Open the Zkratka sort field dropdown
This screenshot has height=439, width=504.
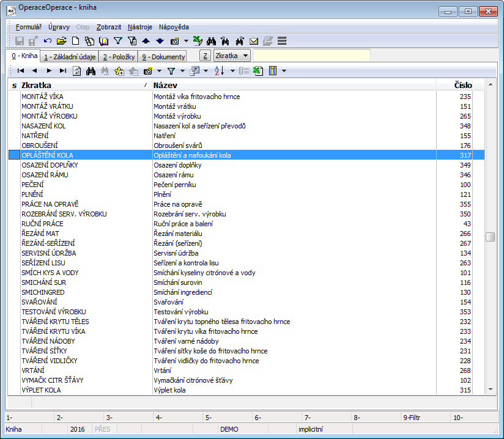232,56
